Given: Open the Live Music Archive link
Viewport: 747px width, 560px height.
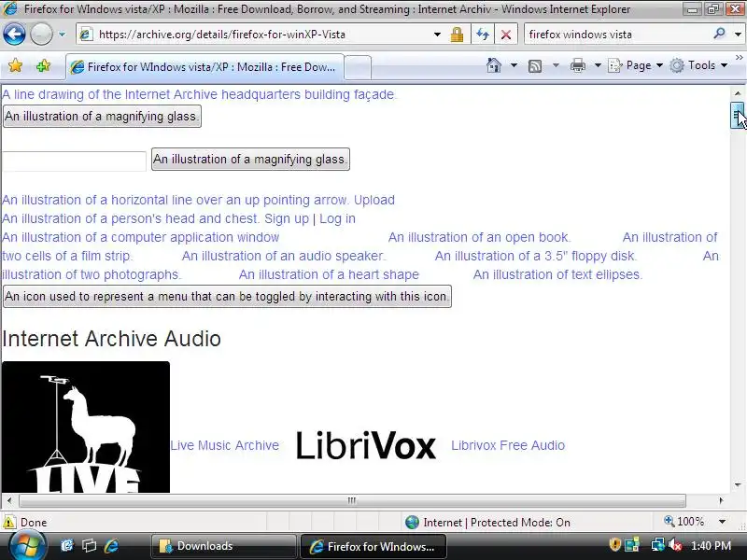Looking at the screenshot, I should (x=225, y=445).
